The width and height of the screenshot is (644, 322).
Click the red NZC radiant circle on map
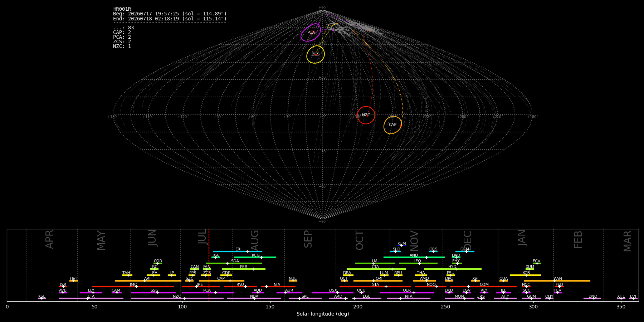[366, 115]
